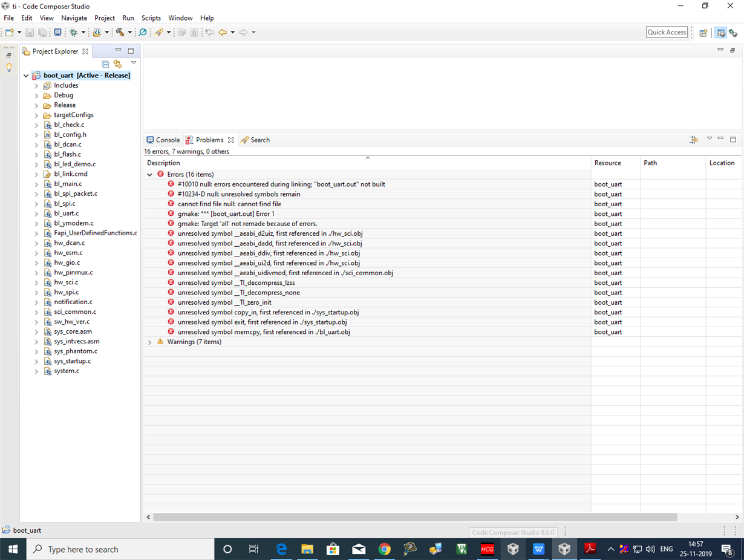
Task: Sort by the Resource column header
Action: pyautogui.click(x=616, y=163)
